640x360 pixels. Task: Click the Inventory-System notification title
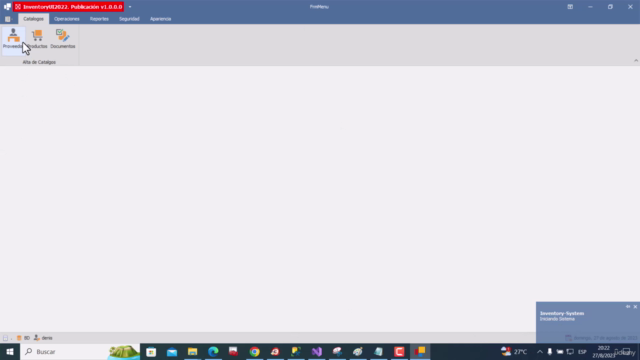pyautogui.click(x=562, y=313)
